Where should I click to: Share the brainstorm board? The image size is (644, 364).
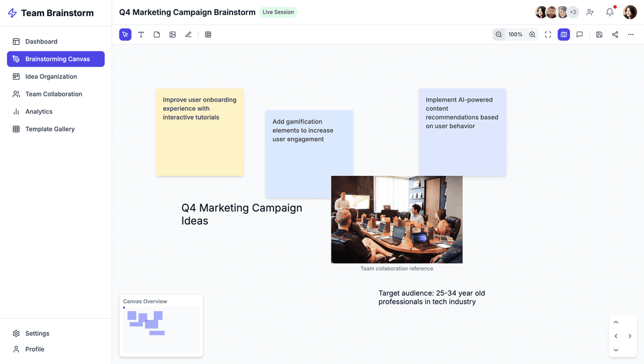point(615,34)
